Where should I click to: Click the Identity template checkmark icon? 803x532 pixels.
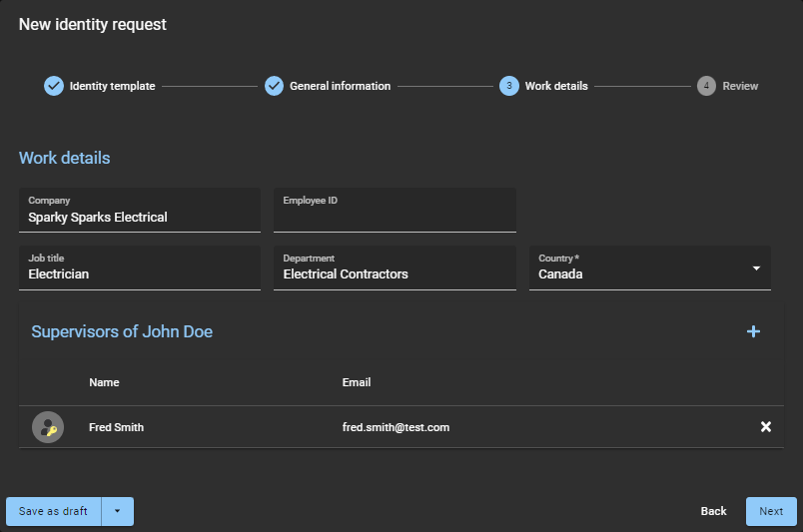(x=54, y=86)
